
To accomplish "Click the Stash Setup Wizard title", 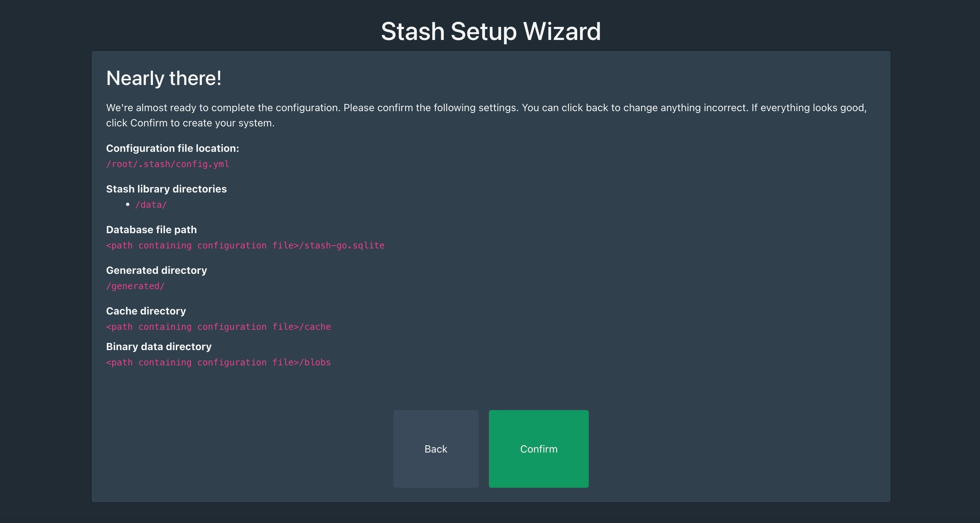I will [x=490, y=31].
